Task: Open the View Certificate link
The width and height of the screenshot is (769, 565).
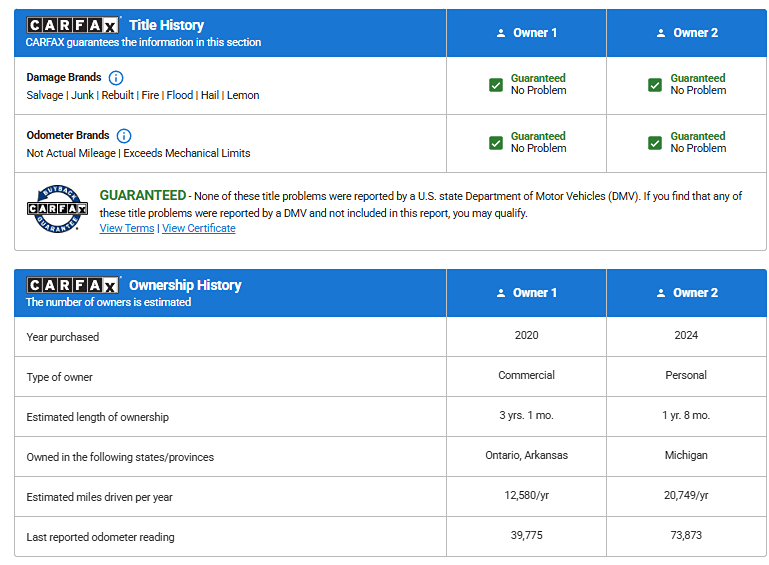Action: click(199, 228)
